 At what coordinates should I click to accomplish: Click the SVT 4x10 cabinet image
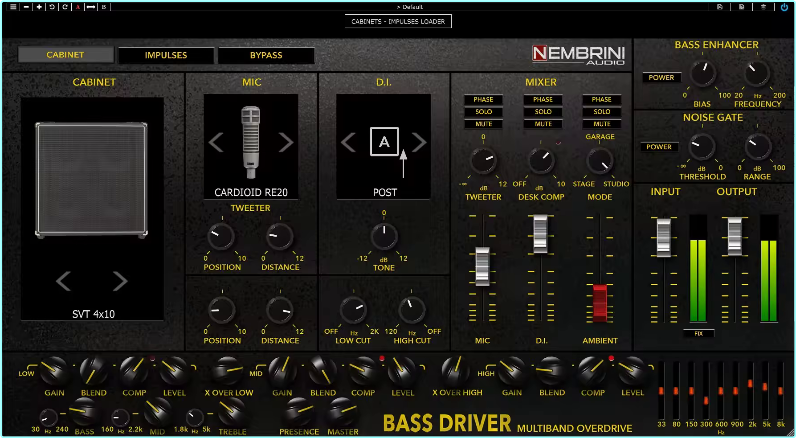pyautogui.click(x=91, y=180)
